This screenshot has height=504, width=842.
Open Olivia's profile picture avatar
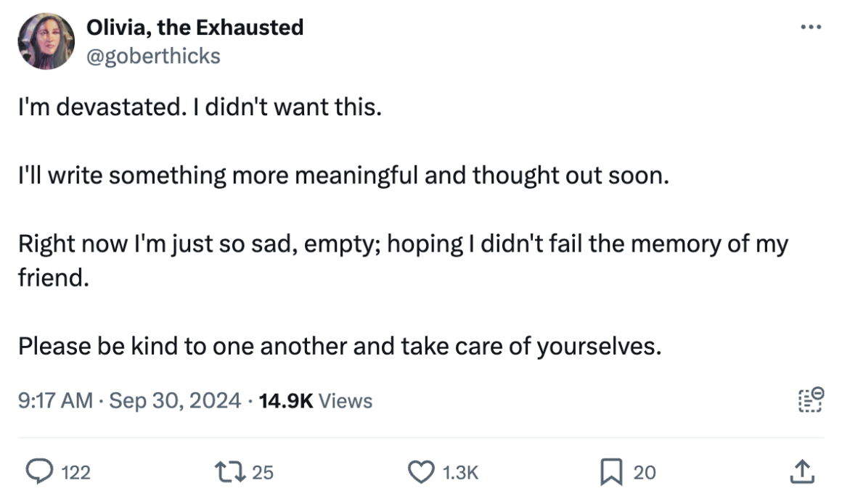coord(46,41)
